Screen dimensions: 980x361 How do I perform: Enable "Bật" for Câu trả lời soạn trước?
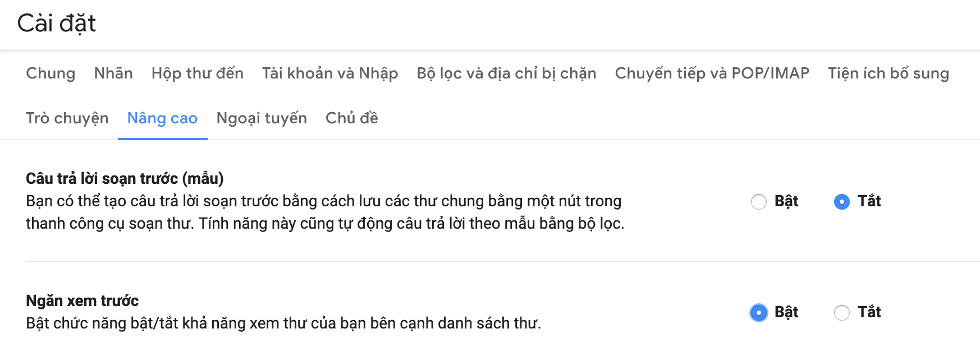(759, 201)
